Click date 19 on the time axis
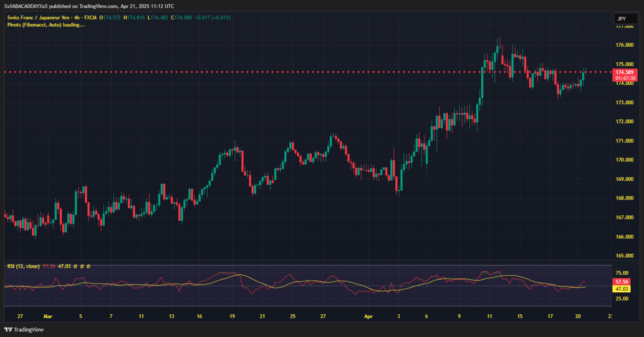The image size is (644, 337). click(232, 316)
